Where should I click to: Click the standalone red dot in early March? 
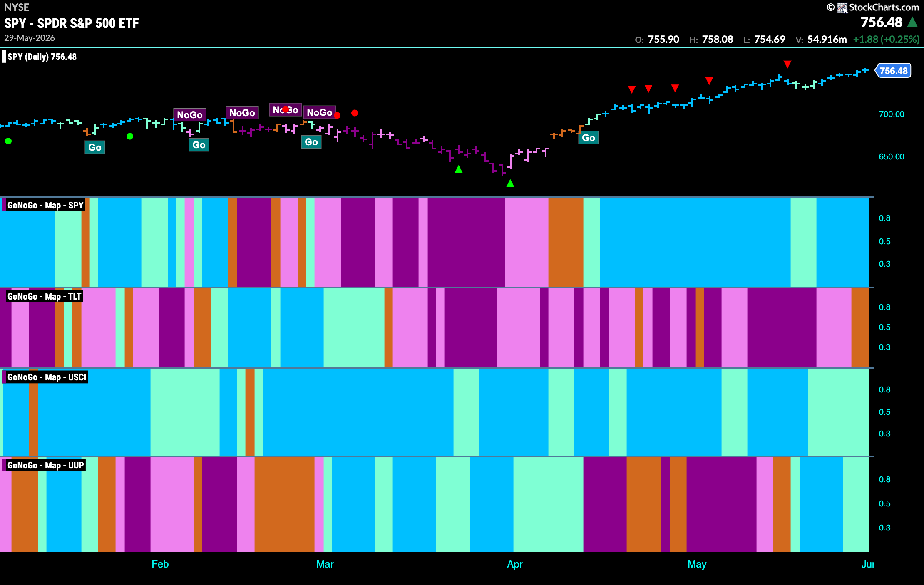(x=355, y=113)
